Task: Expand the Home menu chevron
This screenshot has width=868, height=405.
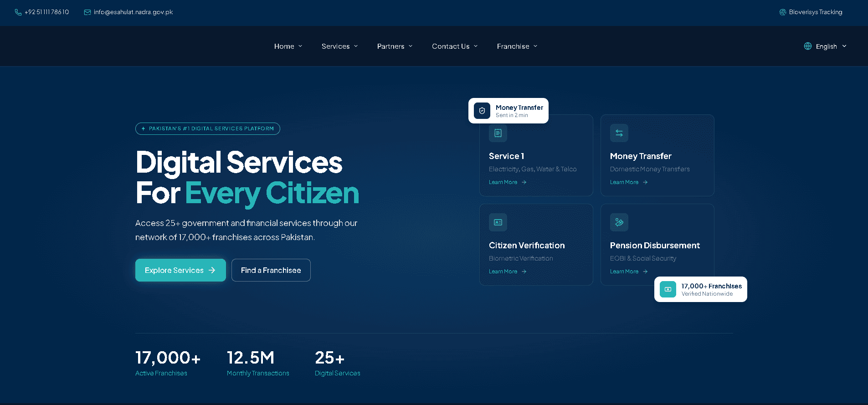Action: [x=300, y=46]
